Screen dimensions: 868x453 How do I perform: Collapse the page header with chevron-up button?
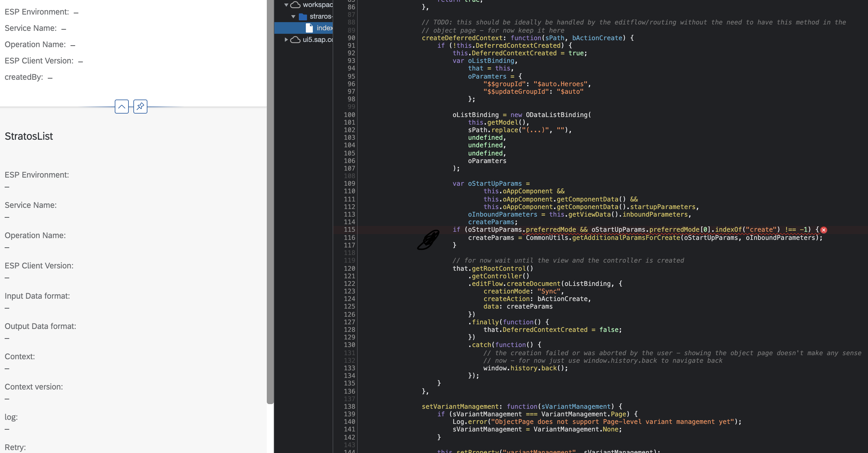[x=122, y=107]
